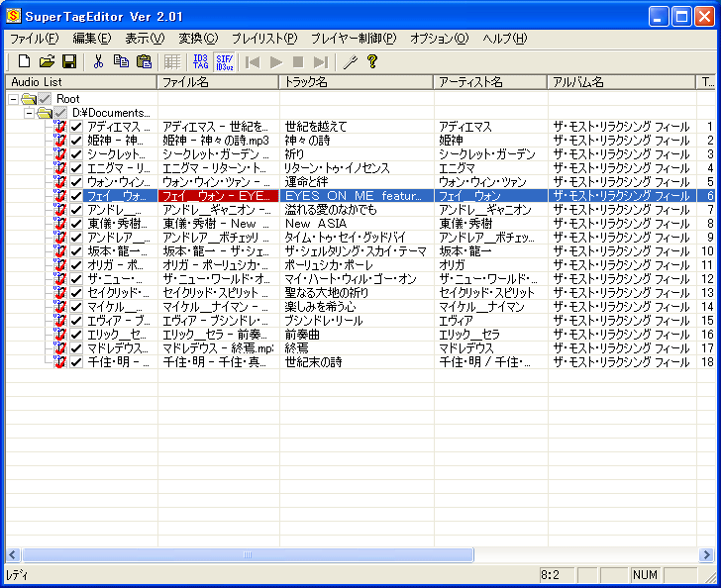Click music note icon of アディエマス row
721x588 pixels.
point(59,127)
